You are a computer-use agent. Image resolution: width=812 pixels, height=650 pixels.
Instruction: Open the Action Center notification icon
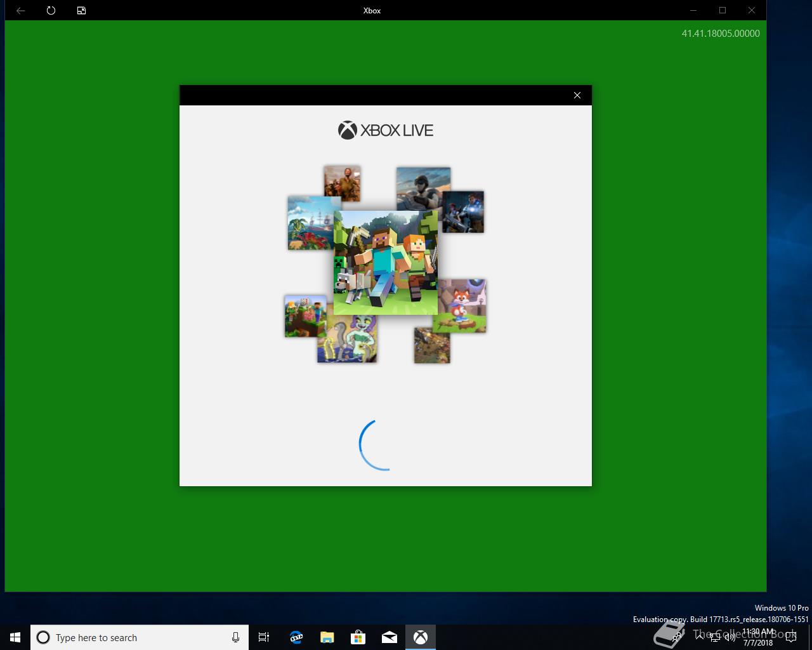791,637
